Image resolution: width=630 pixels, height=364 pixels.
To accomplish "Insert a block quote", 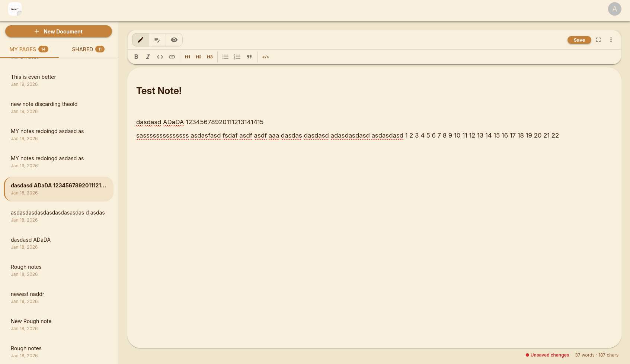I will 249,57.
